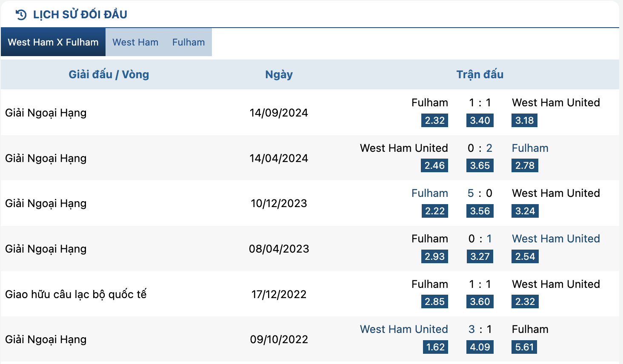Click odds 3.40 draw badge

480,120
